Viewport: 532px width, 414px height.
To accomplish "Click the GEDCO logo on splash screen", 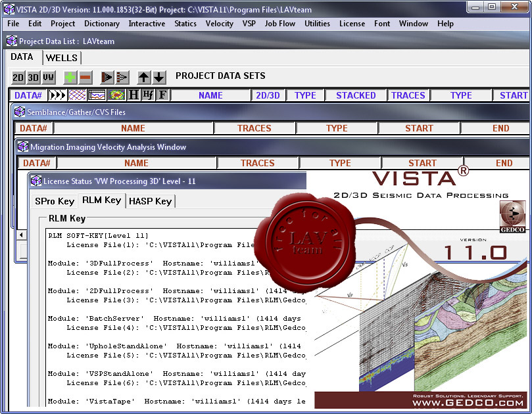I will click(x=512, y=217).
